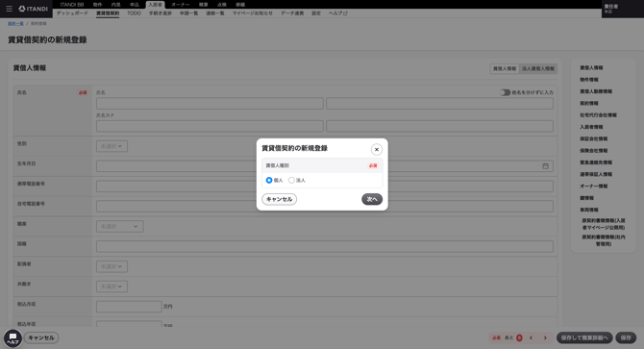The image size is (644, 349).
Task: Click the 国籍 input field
Action: (x=325, y=246)
